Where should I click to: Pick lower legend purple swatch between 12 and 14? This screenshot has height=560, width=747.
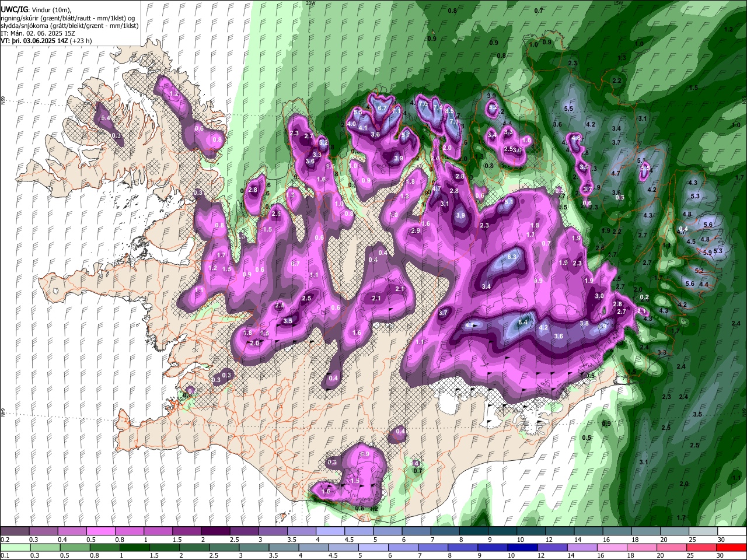[x=551, y=547]
